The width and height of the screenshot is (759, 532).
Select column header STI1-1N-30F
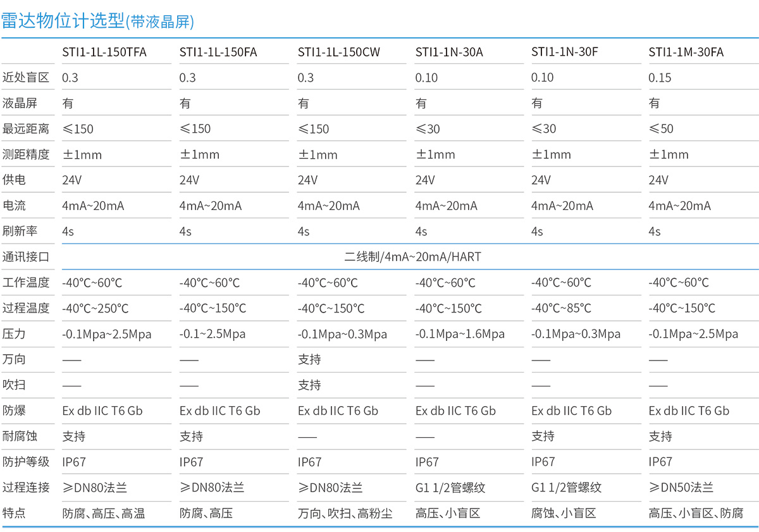[x=564, y=52]
